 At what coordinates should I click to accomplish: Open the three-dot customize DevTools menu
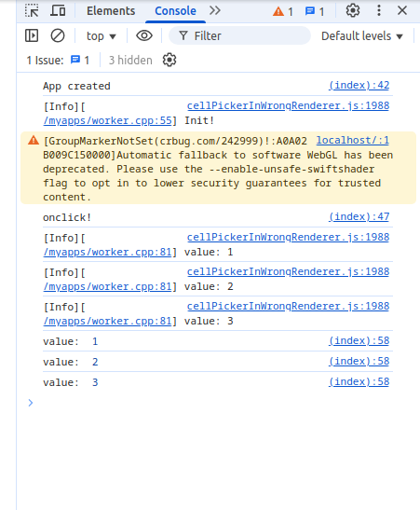coord(379,11)
